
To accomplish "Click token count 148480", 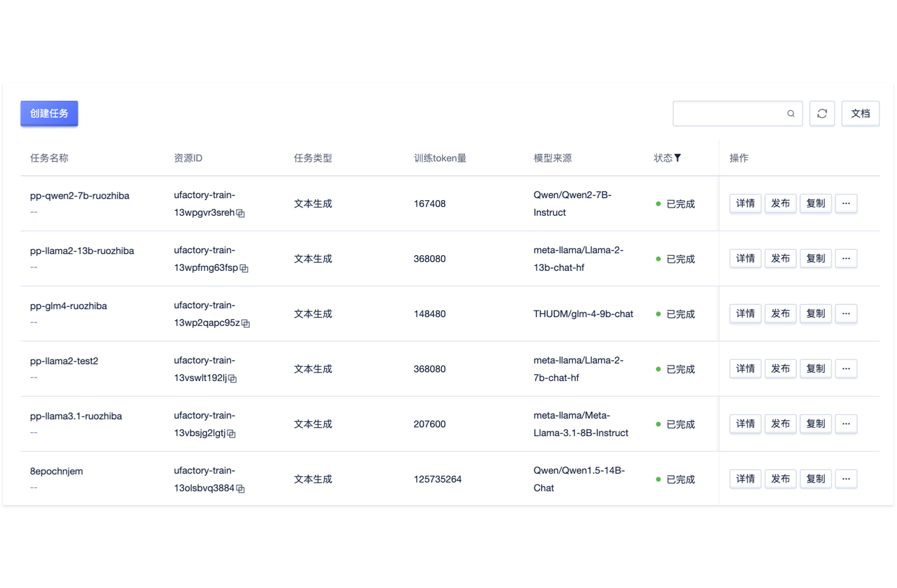I will (429, 314).
